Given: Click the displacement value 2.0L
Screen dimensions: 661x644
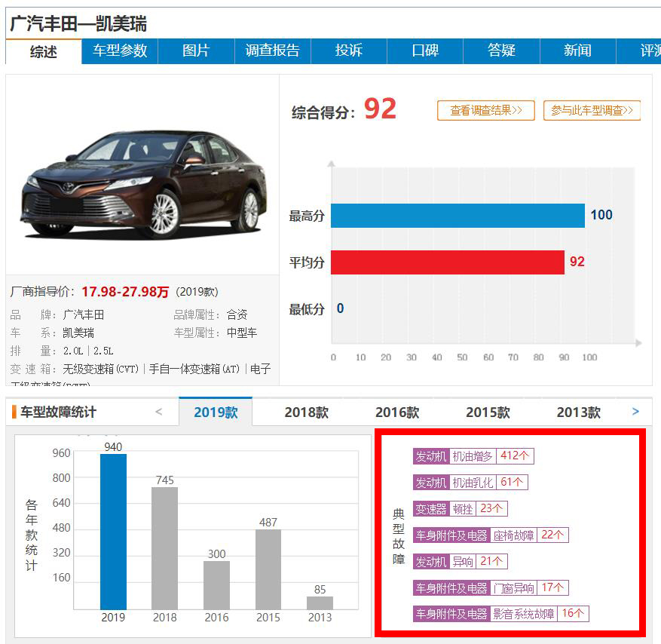Looking at the screenshot, I should [x=73, y=351].
